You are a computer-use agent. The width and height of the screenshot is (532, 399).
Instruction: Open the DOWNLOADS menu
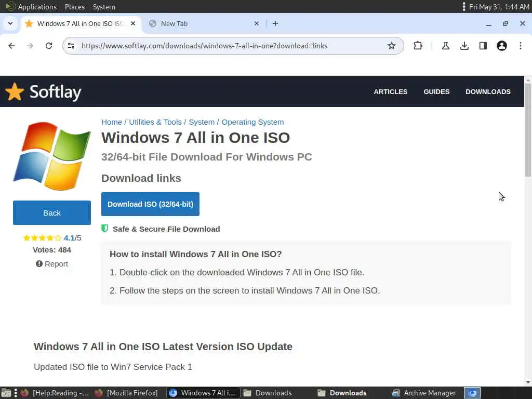click(488, 91)
